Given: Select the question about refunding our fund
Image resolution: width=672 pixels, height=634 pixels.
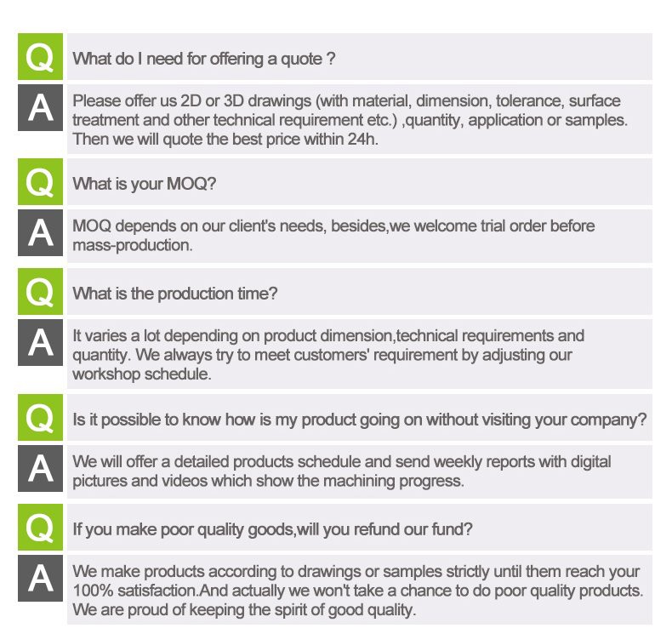Looking at the screenshot, I should tap(273, 528).
